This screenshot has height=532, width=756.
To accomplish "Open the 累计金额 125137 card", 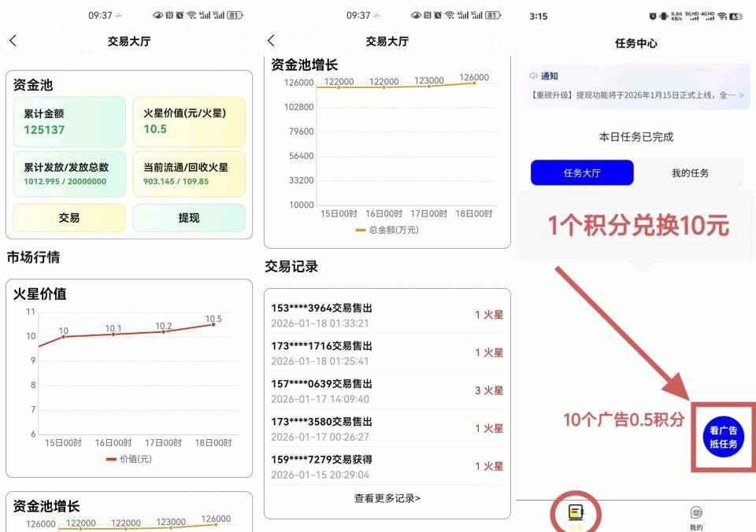I will (69, 122).
